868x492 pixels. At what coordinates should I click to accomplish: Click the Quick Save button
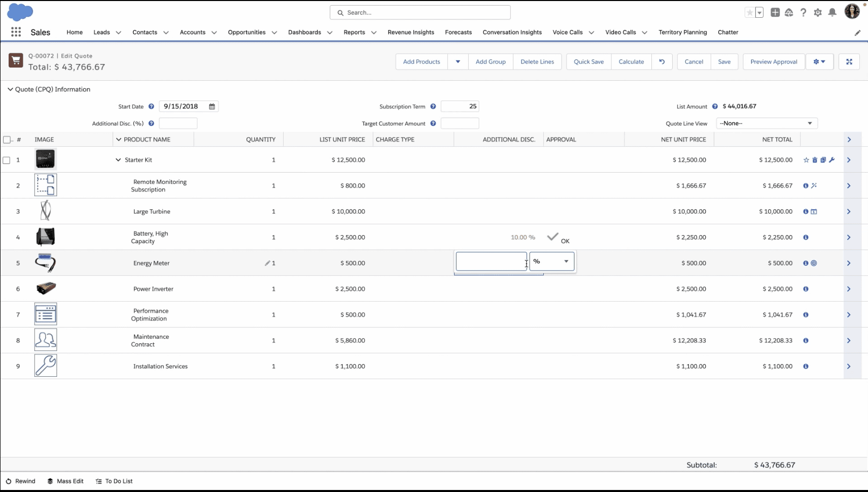coord(588,61)
